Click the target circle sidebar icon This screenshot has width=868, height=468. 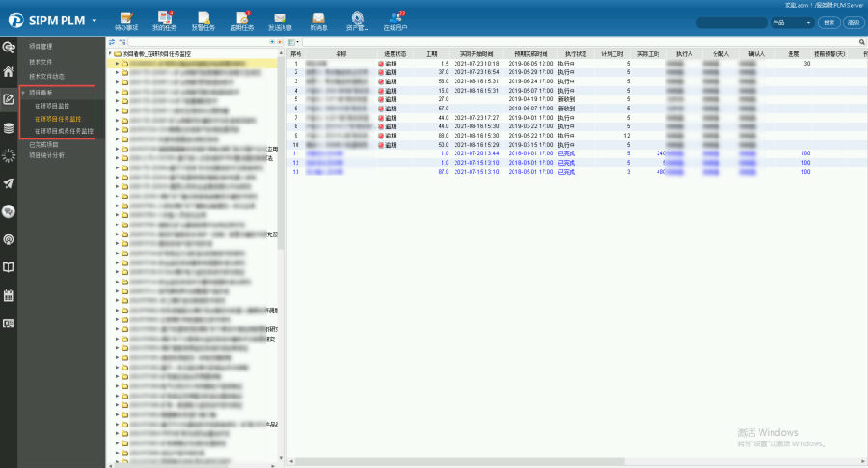coord(9,239)
